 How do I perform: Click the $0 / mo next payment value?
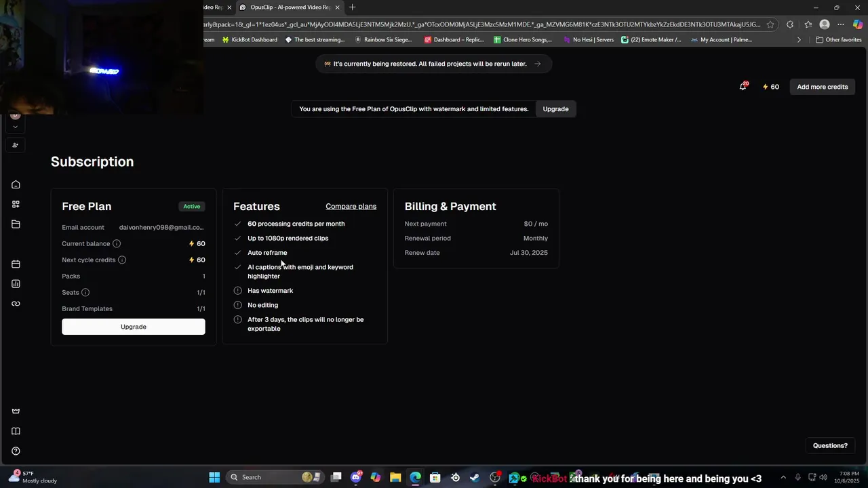pyautogui.click(x=536, y=224)
